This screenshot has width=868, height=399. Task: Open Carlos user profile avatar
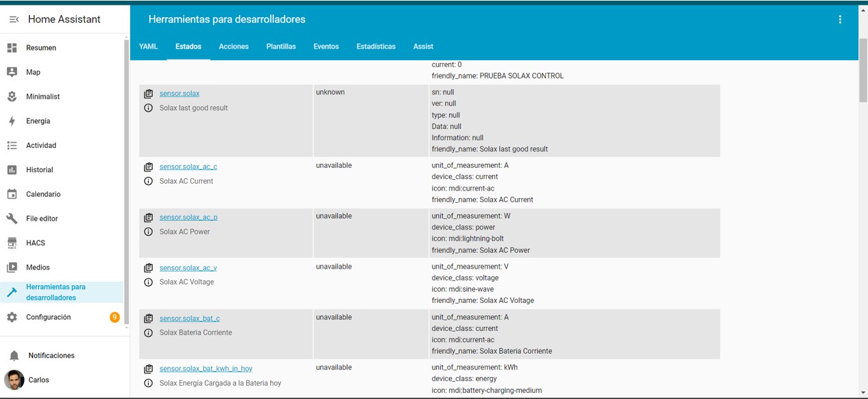click(x=14, y=380)
